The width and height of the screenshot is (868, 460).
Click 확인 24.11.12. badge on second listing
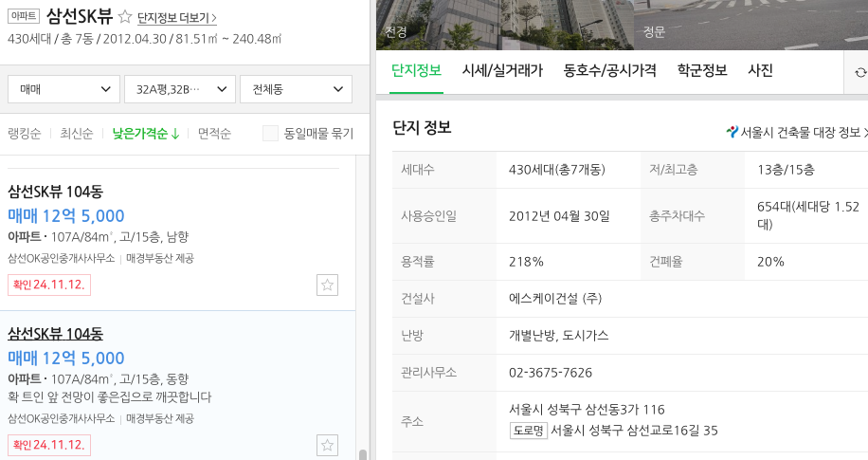click(49, 445)
